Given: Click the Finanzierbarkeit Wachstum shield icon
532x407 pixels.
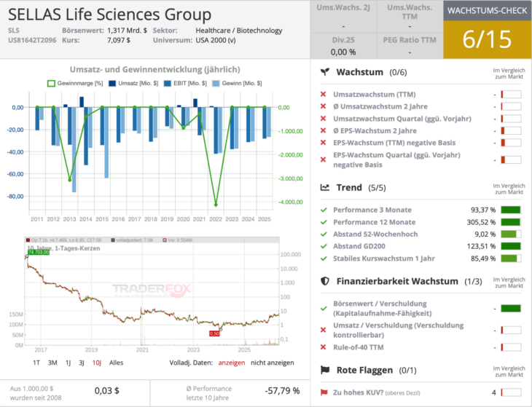Looking at the screenshot, I should click(x=325, y=281).
